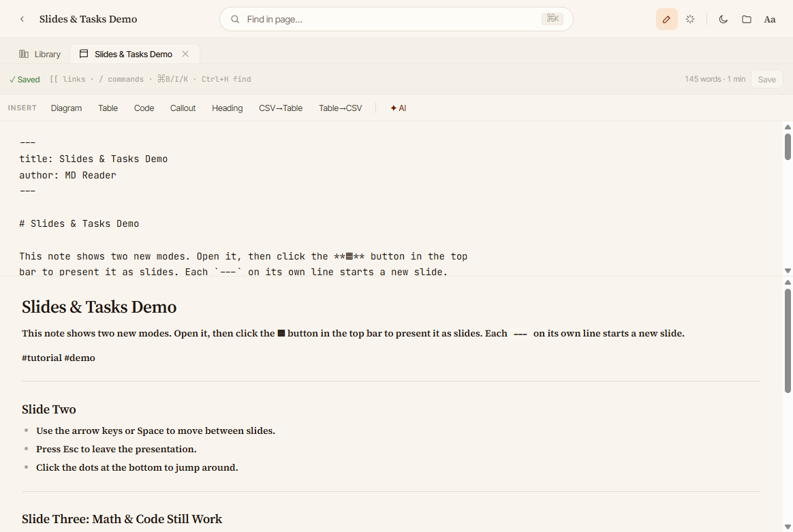
Task: Click Slide Three: Math & Code Still Work heading
Action: pos(122,519)
